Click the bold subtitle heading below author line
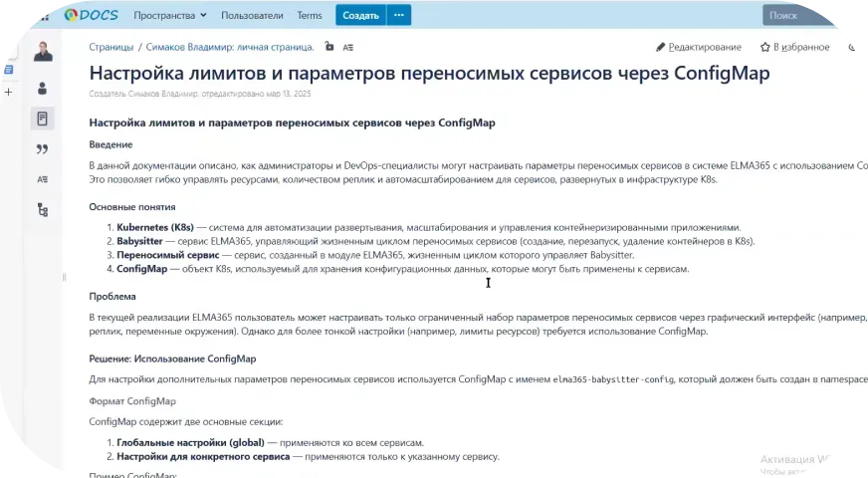This screenshot has height=478, width=868. (293, 122)
